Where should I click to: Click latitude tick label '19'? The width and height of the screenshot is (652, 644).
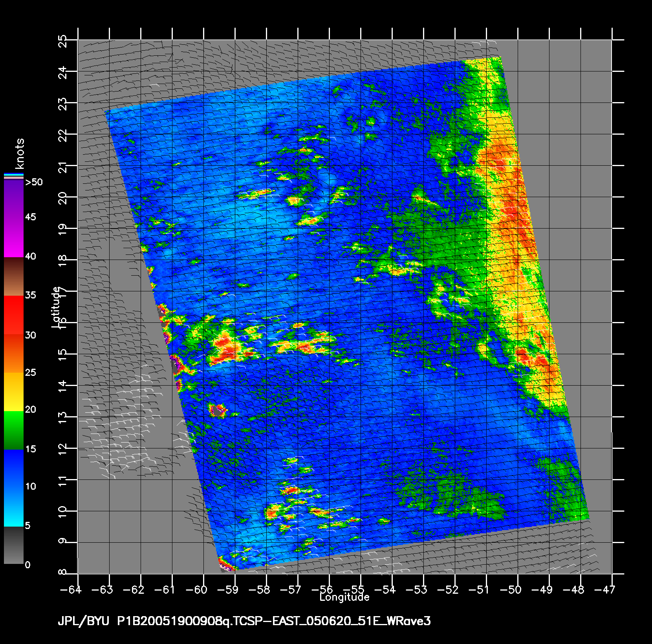pyautogui.click(x=63, y=229)
